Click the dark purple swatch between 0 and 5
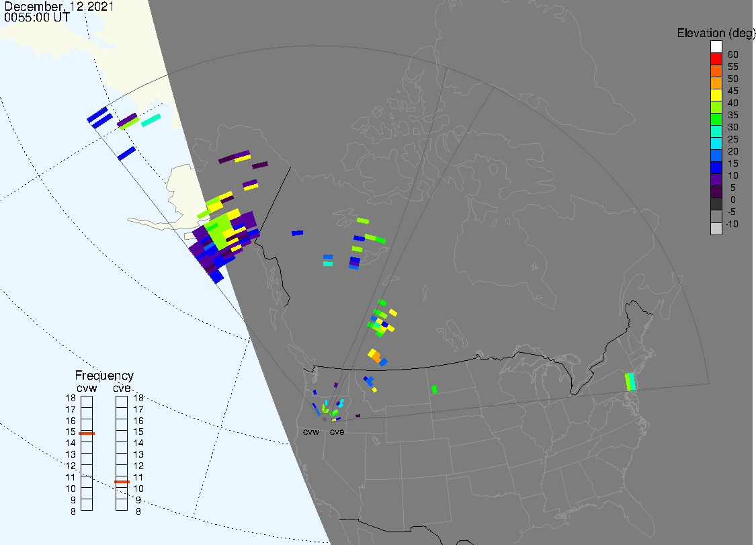 click(716, 192)
